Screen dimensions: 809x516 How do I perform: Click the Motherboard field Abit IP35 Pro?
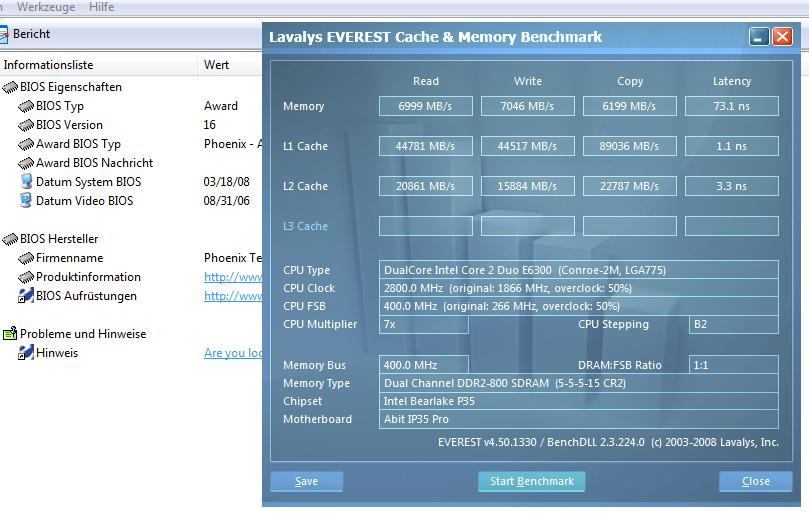pos(578,420)
